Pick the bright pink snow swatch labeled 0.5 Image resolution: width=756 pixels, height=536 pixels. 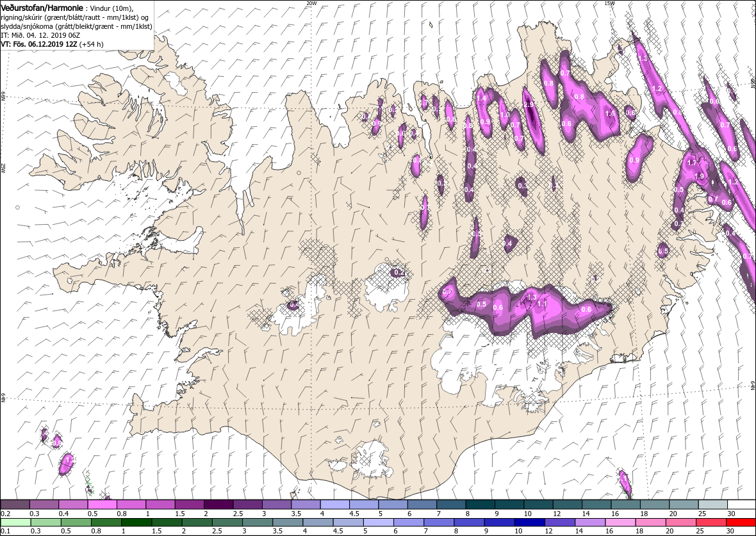103,504
